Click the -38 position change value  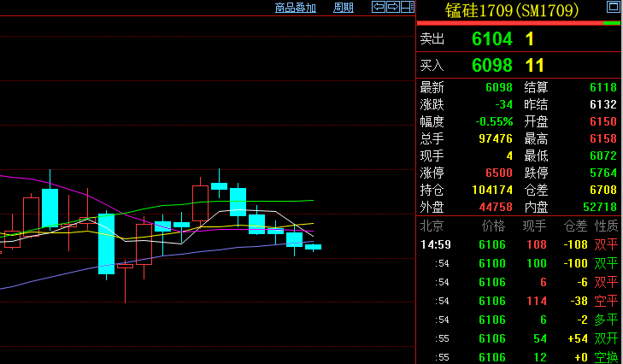pyautogui.click(x=579, y=302)
